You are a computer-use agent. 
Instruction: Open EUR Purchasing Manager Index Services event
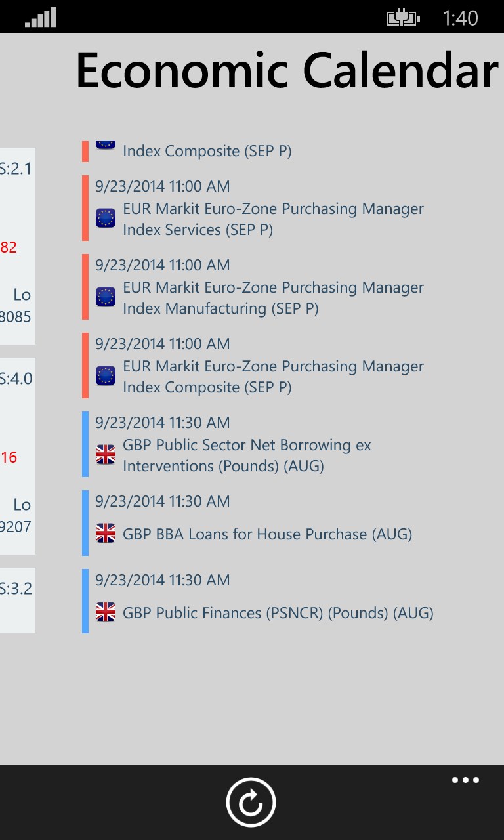click(273, 219)
